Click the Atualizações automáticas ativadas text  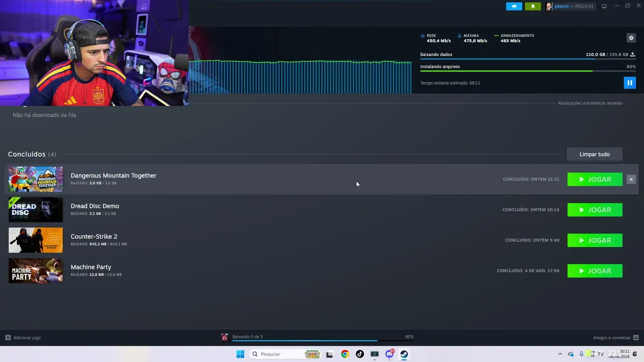click(x=590, y=103)
